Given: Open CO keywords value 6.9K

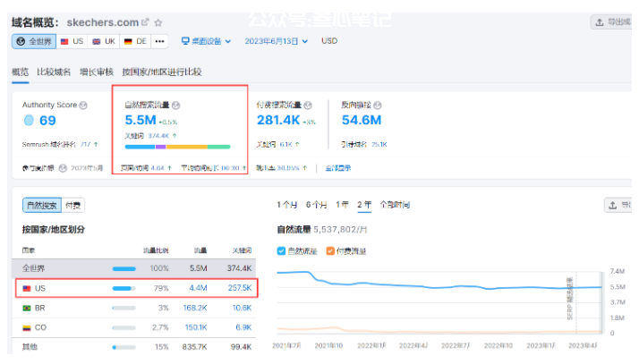Looking at the screenshot, I should [x=243, y=327].
